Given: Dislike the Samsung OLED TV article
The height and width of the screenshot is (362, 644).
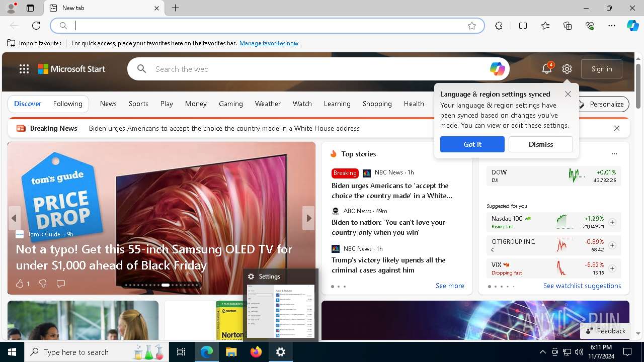Looking at the screenshot, I should pos(43,284).
